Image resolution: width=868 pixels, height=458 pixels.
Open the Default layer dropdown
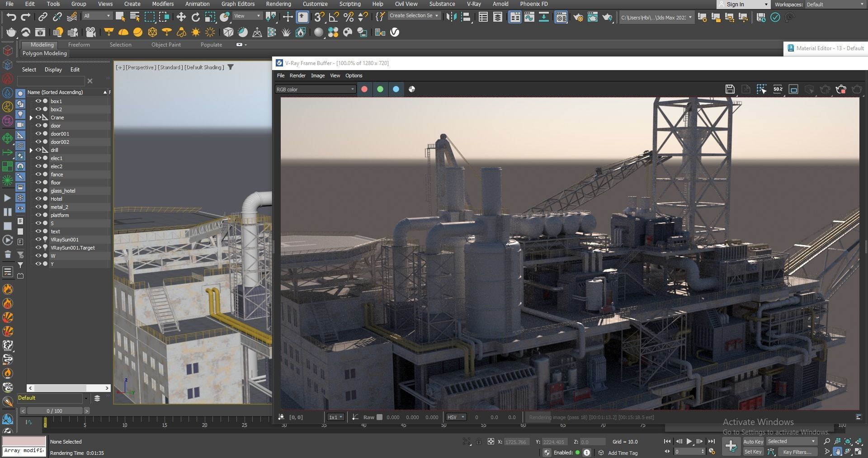point(52,398)
